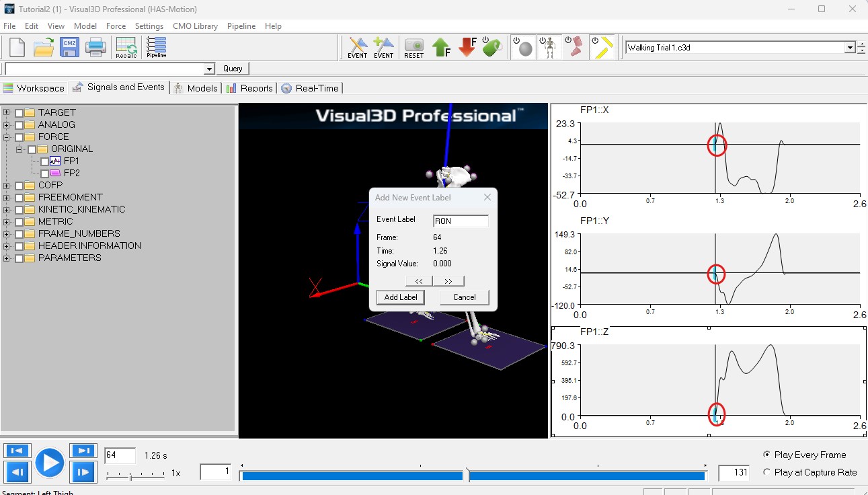Tick the FORCE folder checkbox
This screenshot has height=495, width=868.
point(19,137)
